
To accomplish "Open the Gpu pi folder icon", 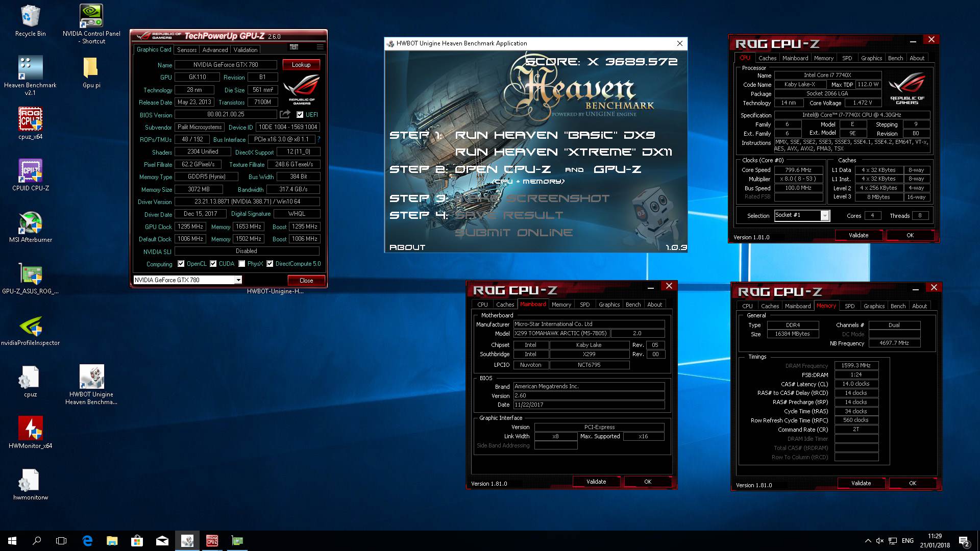I will click(x=91, y=72).
